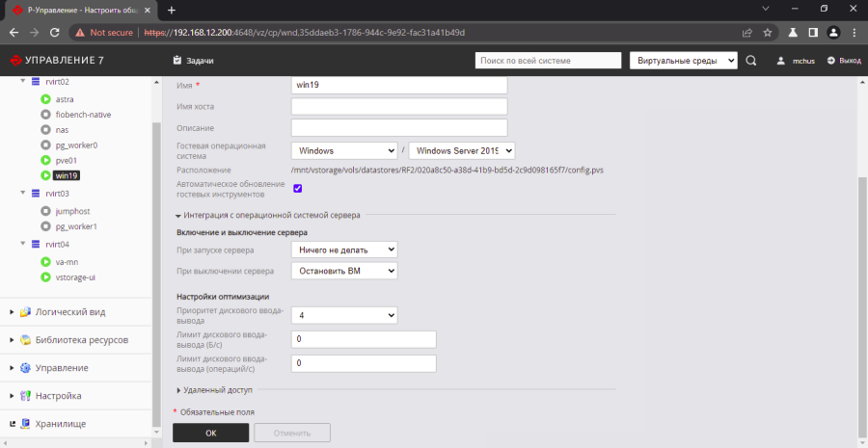Click the Описание text field
Viewport: 868px width, 448px height.
pos(399,128)
